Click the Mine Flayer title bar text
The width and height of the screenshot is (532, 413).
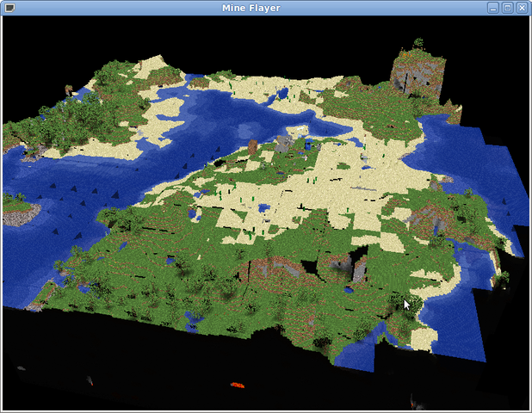pyautogui.click(x=265, y=8)
